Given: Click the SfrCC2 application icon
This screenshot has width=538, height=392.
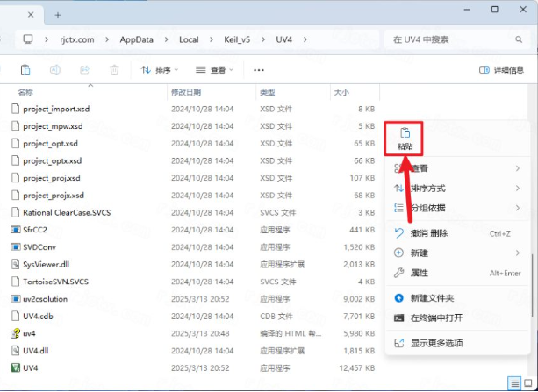Looking at the screenshot, I should click(15, 230).
